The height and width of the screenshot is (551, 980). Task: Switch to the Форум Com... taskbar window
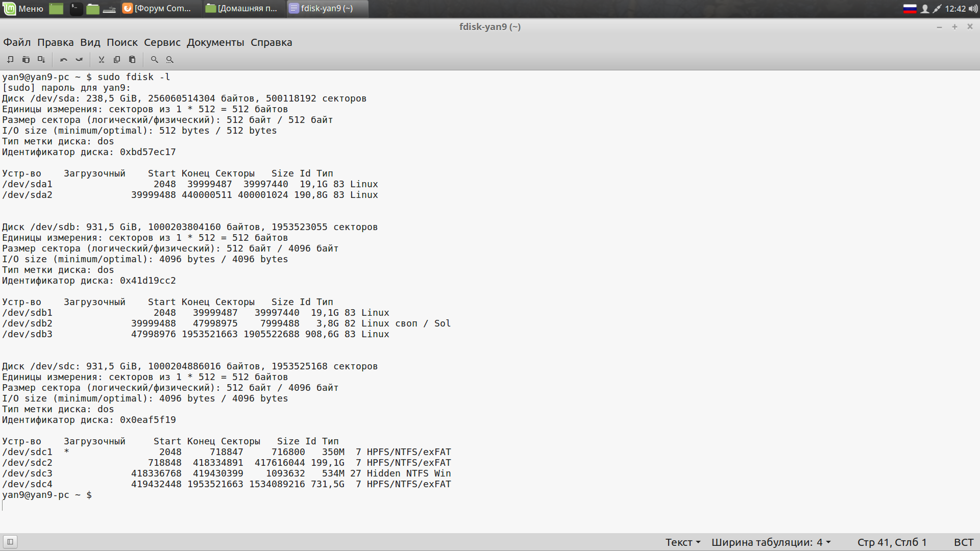point(157,9)
